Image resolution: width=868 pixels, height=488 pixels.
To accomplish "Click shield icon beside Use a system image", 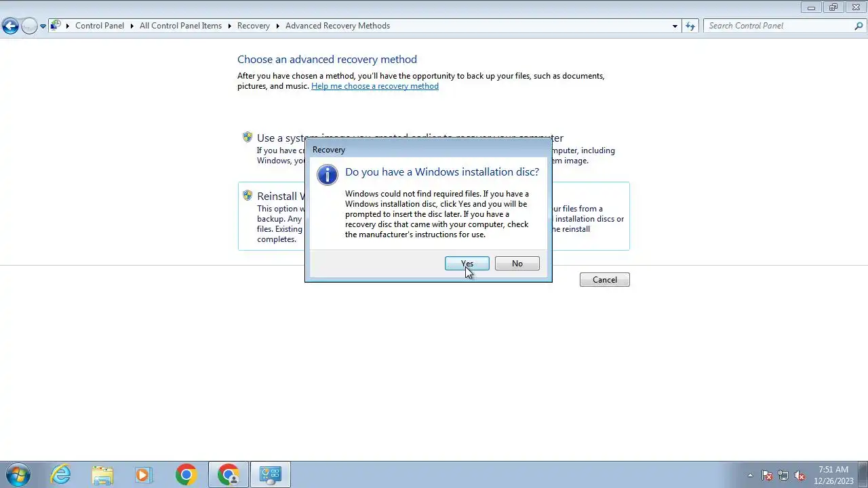I will (248, 137).
